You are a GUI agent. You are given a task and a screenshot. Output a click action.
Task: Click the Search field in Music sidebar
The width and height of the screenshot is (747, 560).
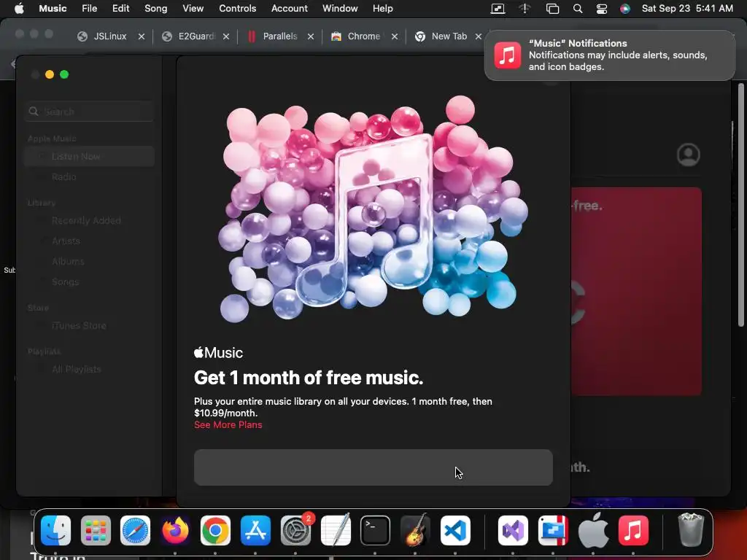pos(90,112)
